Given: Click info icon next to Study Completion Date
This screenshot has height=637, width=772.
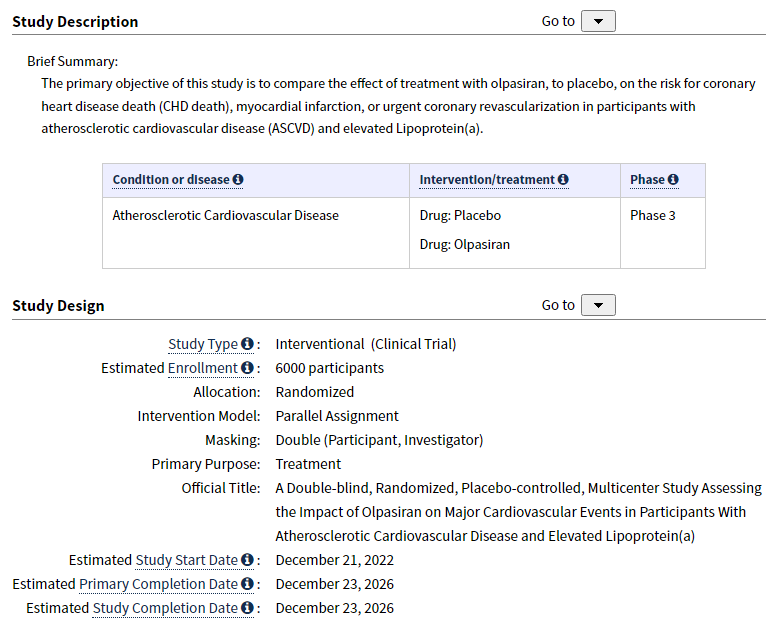Looking at the screenshot, I should (x=248, y=608).
